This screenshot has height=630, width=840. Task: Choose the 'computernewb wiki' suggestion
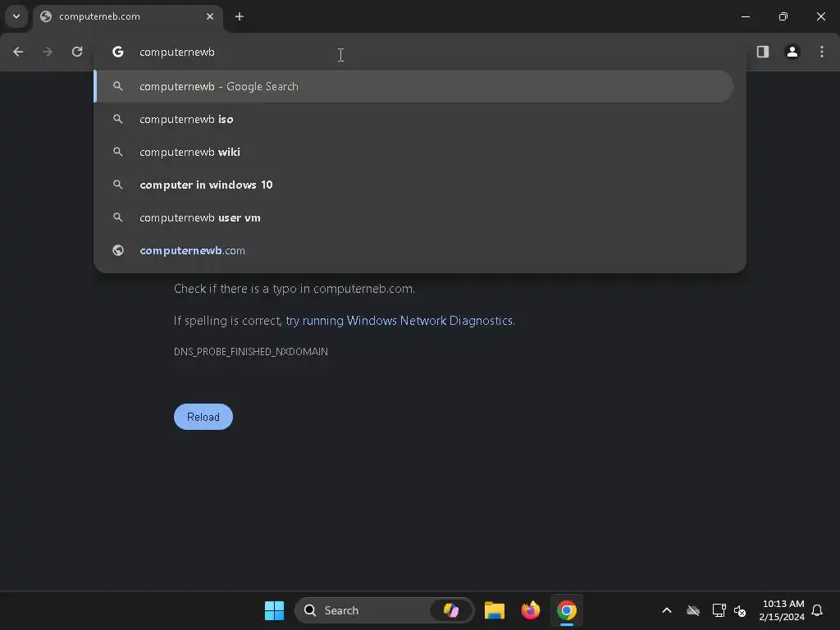pyautogui.click(x=413, y=152)
